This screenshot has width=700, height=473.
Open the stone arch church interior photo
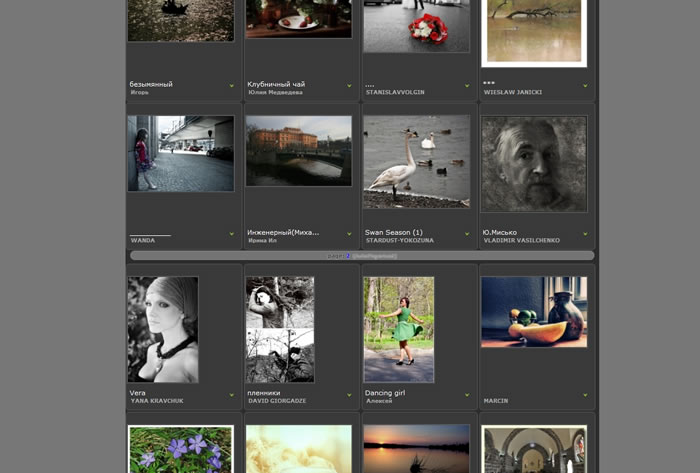pyautogui.click(x=534, y=449)
